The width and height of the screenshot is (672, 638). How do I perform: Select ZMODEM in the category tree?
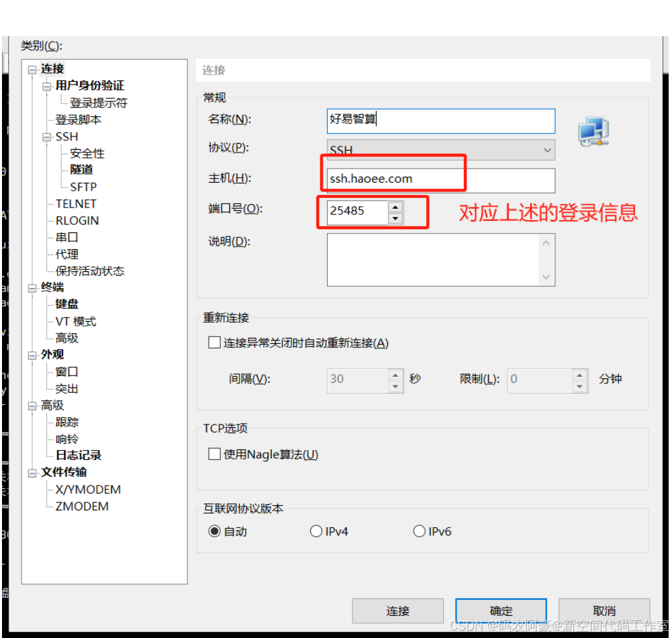pos(82,506)
